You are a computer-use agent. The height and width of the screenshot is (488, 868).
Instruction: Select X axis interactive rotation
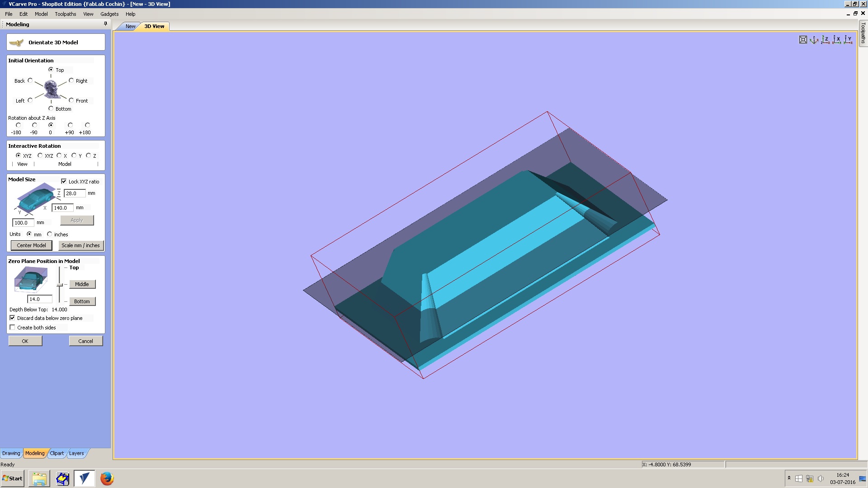(x=59, y=155)
